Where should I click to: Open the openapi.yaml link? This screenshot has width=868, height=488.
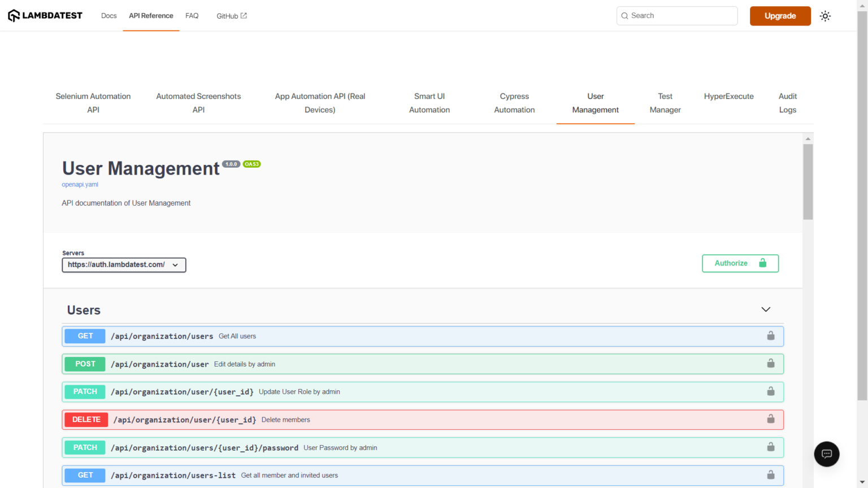pyautogui.click(x=80, y=185)
